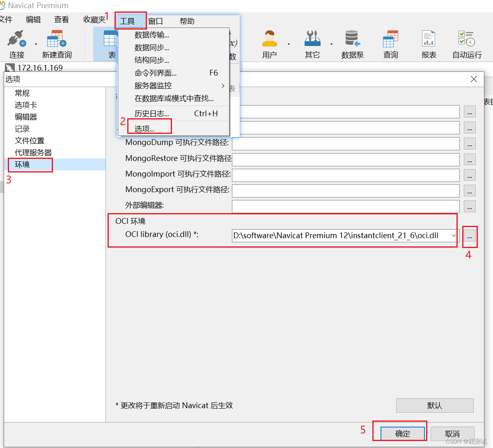
Task: Select 代理服务器 in options list
Action: (33, 153)
